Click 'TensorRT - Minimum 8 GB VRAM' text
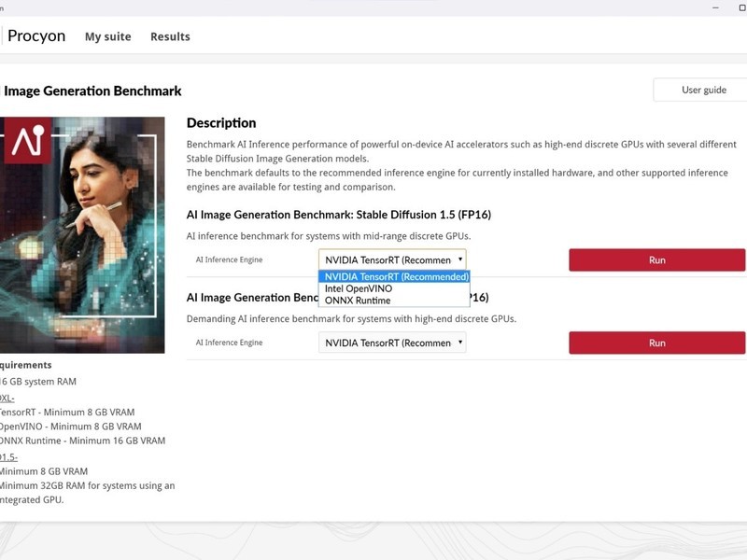 pos(67,413)
